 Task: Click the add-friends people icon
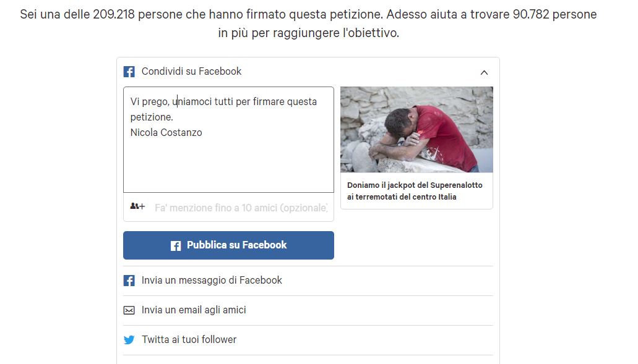pos(137,206)
